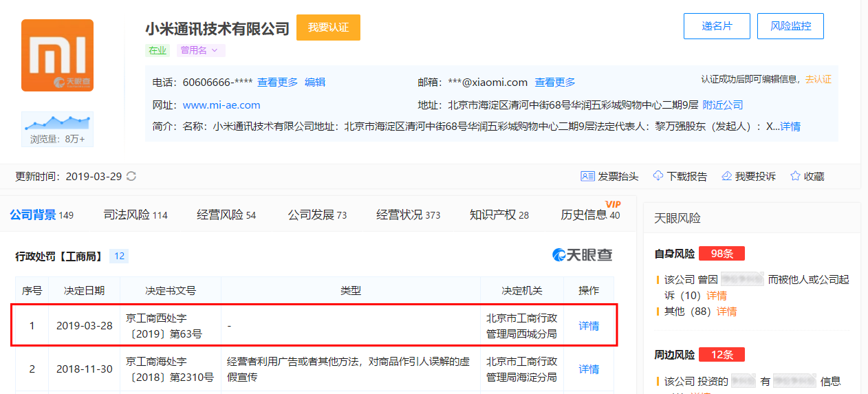Click the 决定书文号 column header
868x394 pixels.
click(171, 291)
